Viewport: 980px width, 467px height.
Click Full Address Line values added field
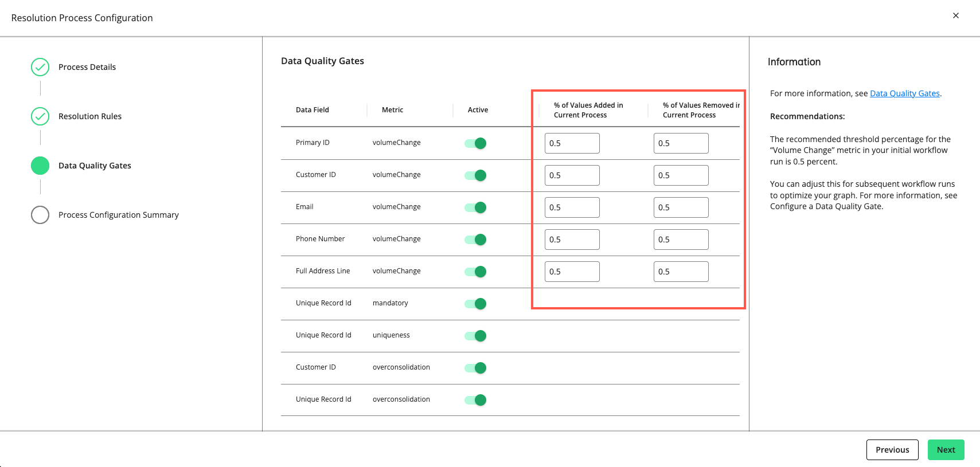tap(572, 272)
